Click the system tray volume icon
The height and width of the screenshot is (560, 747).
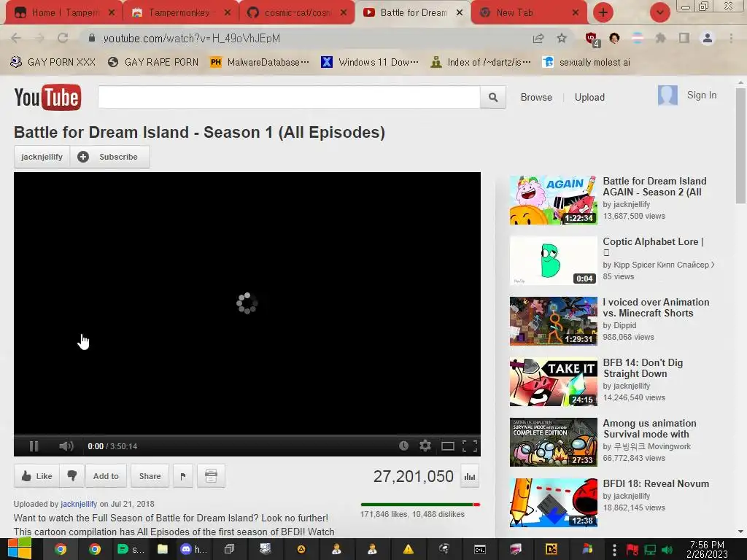coord(667,550)
